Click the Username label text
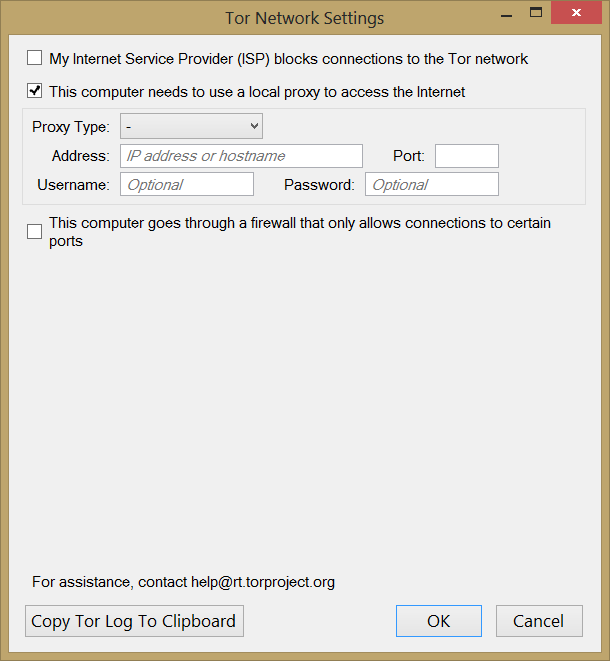 coord(73,184)
